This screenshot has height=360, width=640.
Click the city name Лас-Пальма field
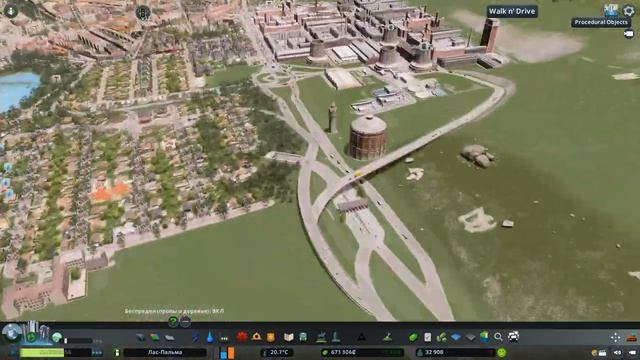pos(165,352)
